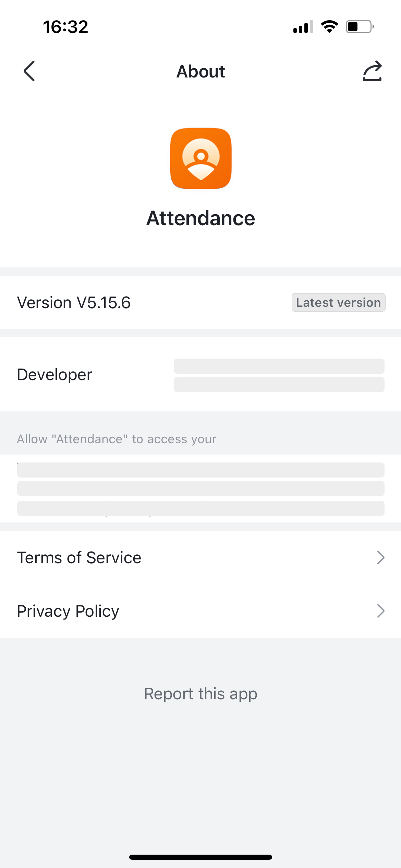Image resolution: width=401 pixels, height=868 pixels.
Task: Select the About header tab
Action: [x=200, y=71]
